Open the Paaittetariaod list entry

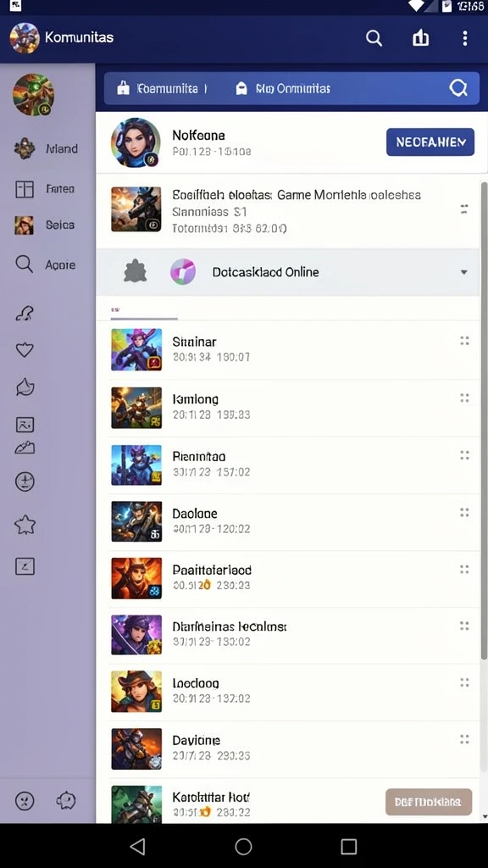tap(288, 578)
